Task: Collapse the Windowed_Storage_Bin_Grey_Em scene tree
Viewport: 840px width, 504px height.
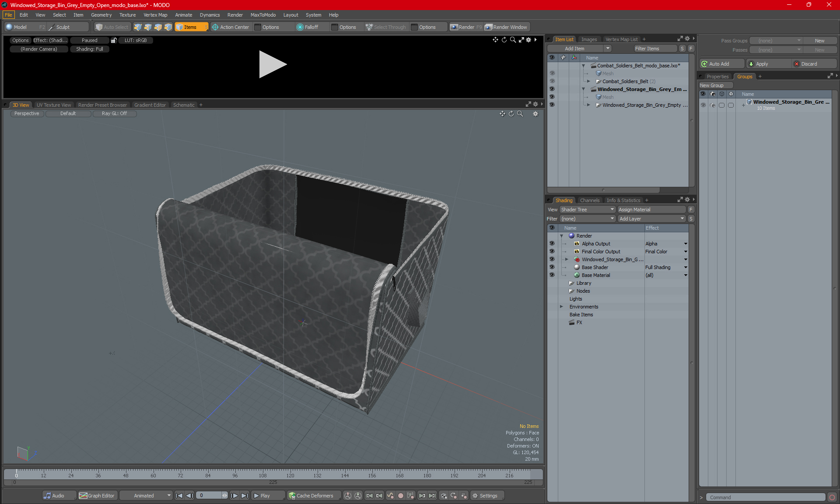Action: (583, 89)
